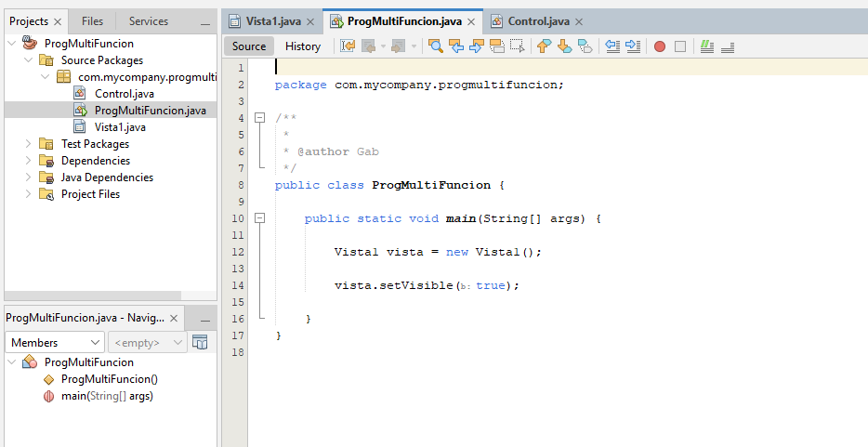This screenshot has width=868, height=447.
Task: Select the ProgMultiFuncion.java editor tab
Action: [404, 21]
